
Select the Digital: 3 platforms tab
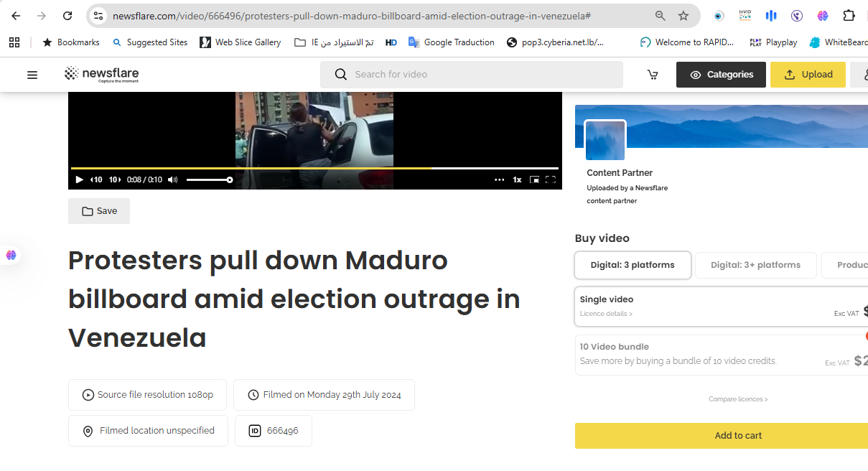633,265
